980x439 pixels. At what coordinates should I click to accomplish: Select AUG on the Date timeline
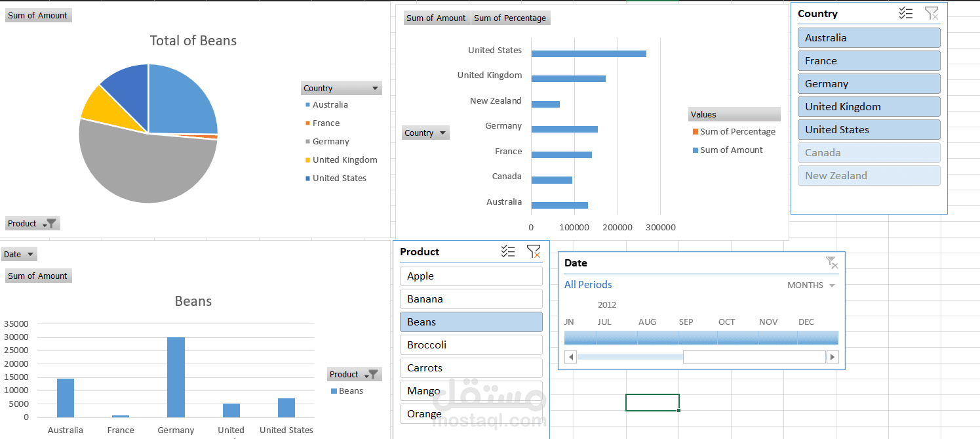point(657,337)
